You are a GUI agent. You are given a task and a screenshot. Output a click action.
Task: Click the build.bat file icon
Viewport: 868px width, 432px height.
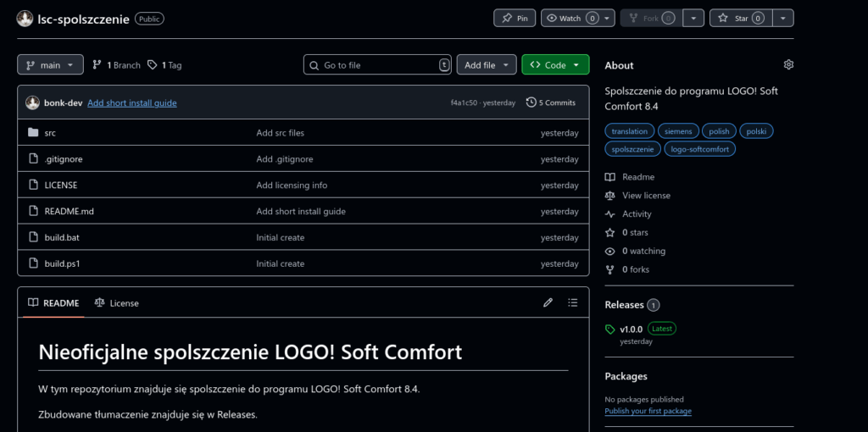(x=33, y=237)
